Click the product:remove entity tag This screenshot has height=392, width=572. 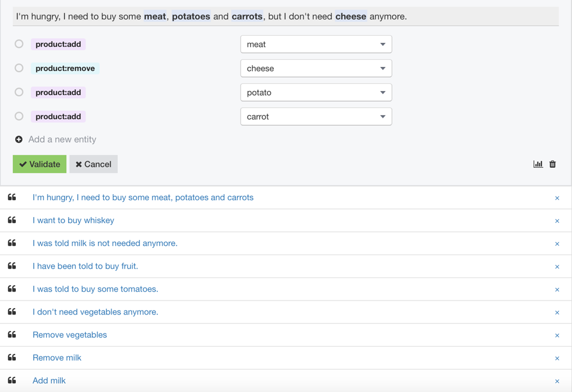tap(65, 68)
